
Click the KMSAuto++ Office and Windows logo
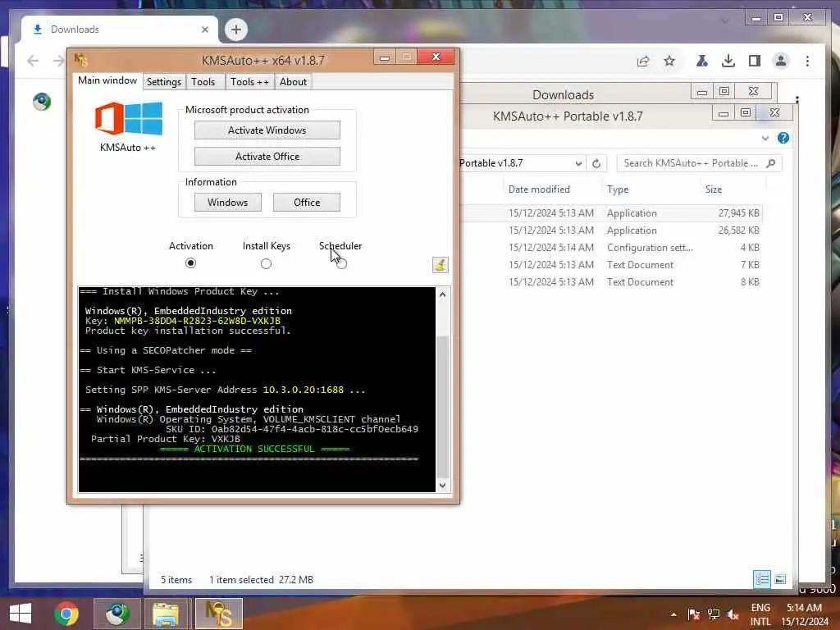129,118
